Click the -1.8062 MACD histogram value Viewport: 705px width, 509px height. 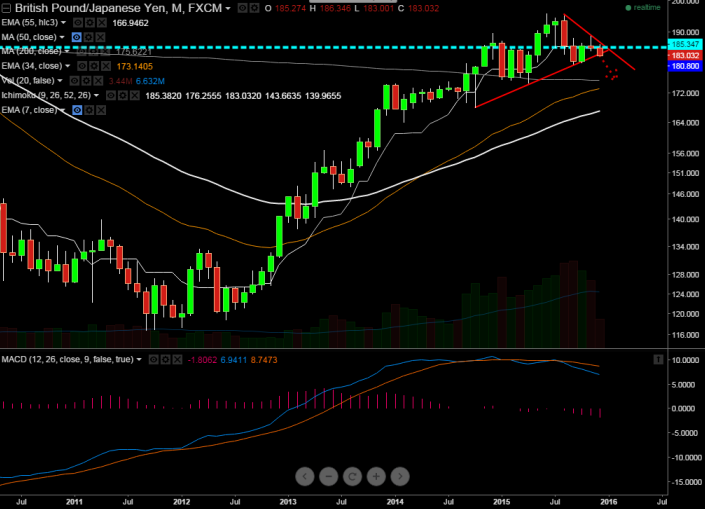pos(202,360)
